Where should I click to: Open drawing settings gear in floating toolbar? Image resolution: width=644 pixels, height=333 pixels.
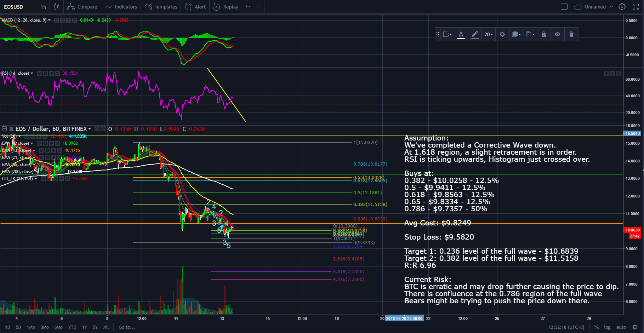point(502,34)
